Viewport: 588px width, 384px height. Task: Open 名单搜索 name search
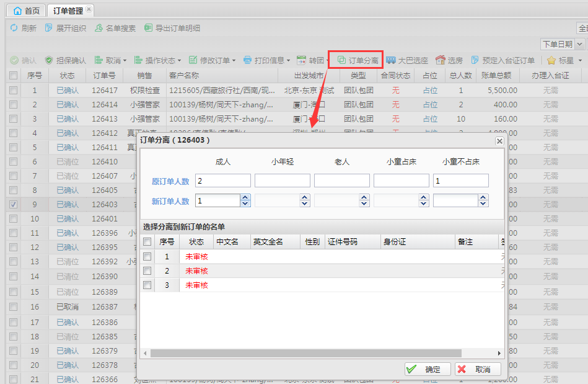click(115, 28)
